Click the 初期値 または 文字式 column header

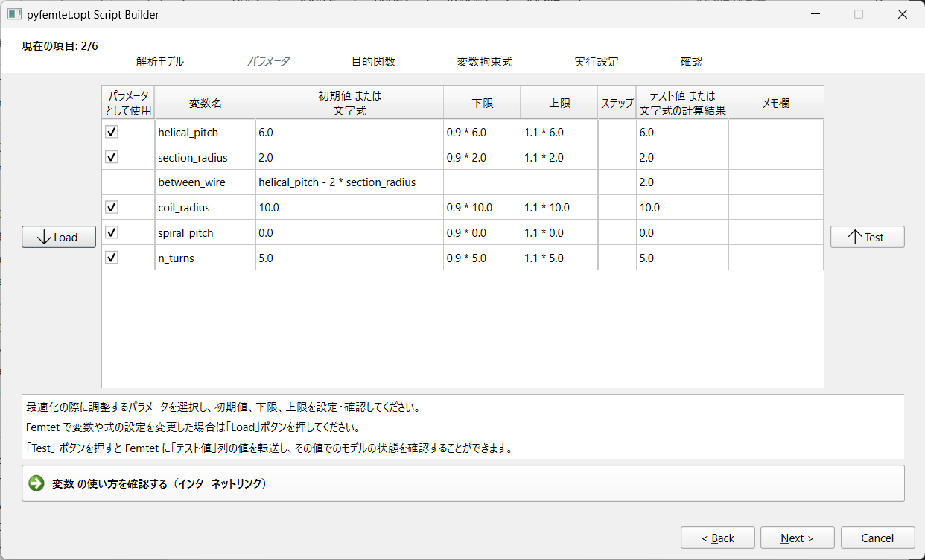pyautogui.click(x=349, y=103)
